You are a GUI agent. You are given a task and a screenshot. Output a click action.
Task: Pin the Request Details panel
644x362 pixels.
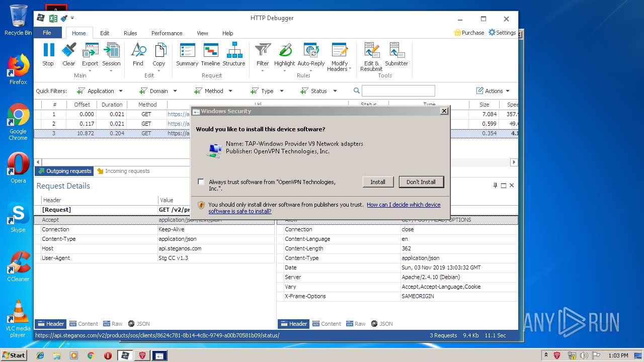[x=495, y=186]
